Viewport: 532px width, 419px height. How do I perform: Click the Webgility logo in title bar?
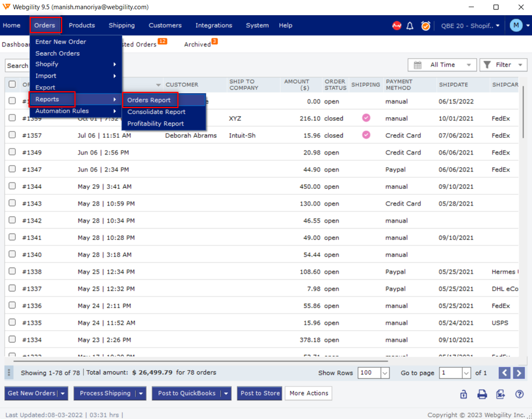[x=6, y=6]
